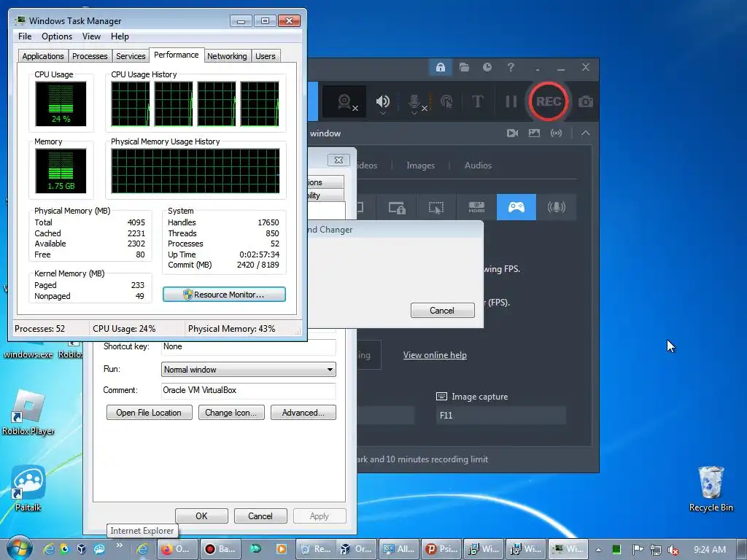Click the 9:24 AM clock in the taskbar
747x560 pixels.
pyautogui.click(x=709, y=550)
